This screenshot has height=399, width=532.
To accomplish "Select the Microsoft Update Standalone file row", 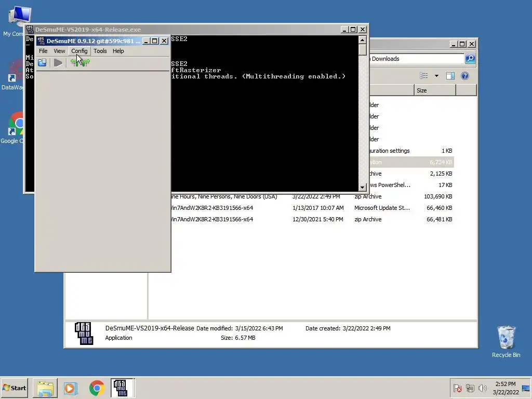I will [312, 208].
